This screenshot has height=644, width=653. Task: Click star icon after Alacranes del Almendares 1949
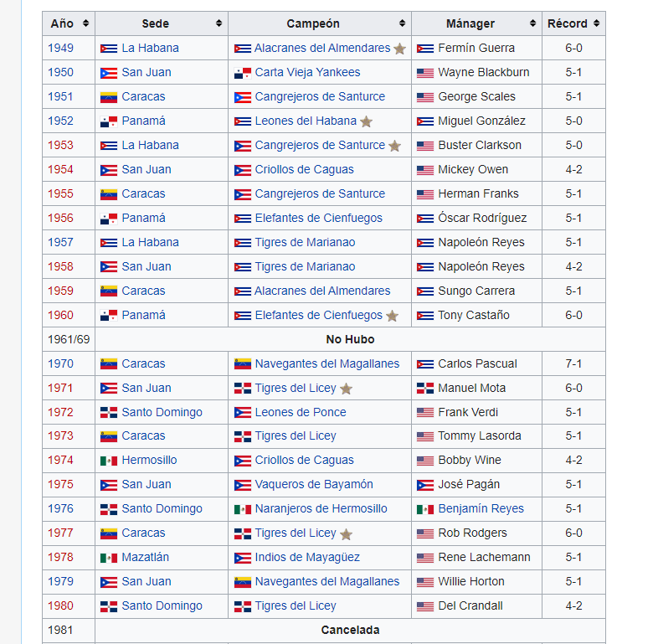[400, 49]
